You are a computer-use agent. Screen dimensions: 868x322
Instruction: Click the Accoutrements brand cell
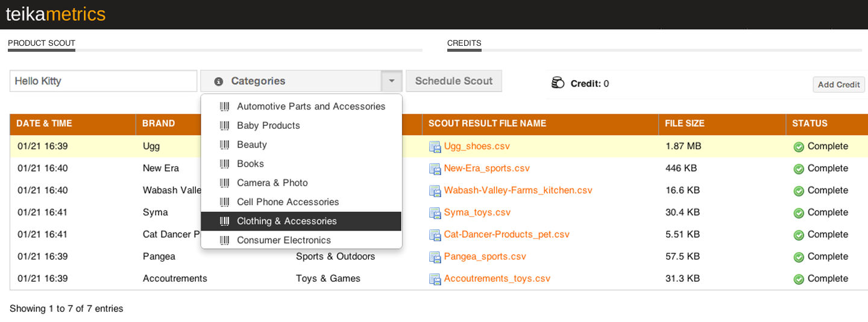tap(175, 279)
